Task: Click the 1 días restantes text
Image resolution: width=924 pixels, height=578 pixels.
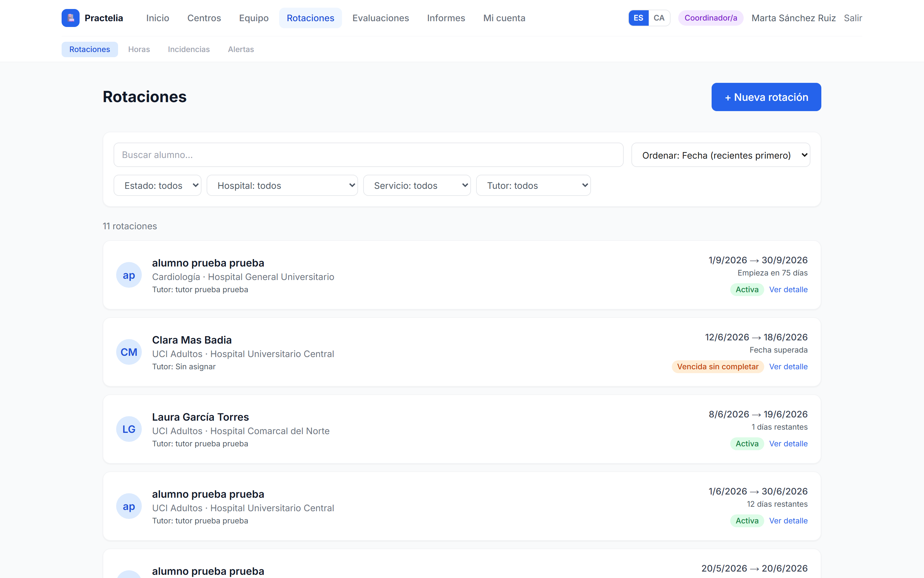Action: (x=779, y=427)
